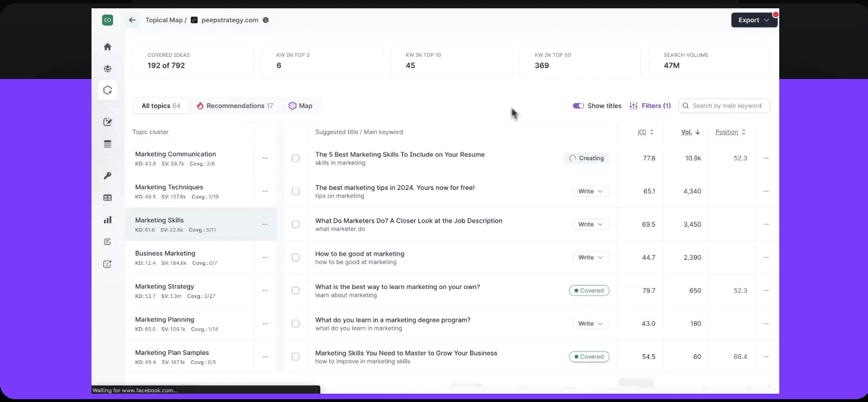Open three-dot menu for Marketing Skills cluster

coord(265,225)
